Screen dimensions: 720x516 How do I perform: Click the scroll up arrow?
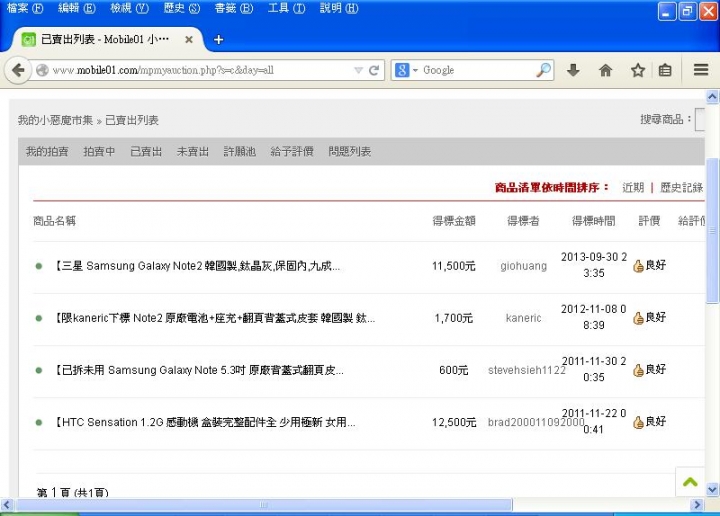click(x=712, y=97)
